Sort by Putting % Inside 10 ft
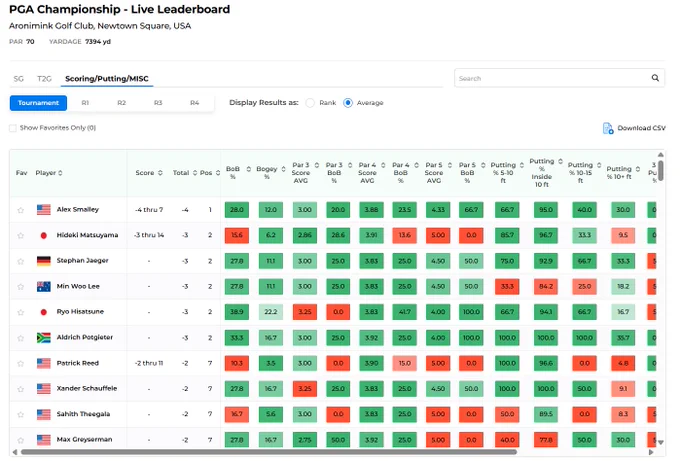This screenshot has height=461, width=680. pyautogui.click(x=560, y=161)
